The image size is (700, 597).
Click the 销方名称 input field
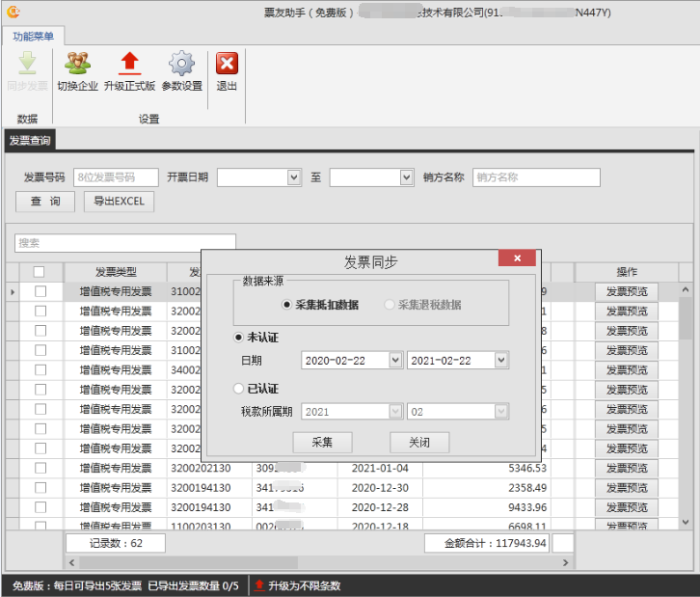click(536, 177)
